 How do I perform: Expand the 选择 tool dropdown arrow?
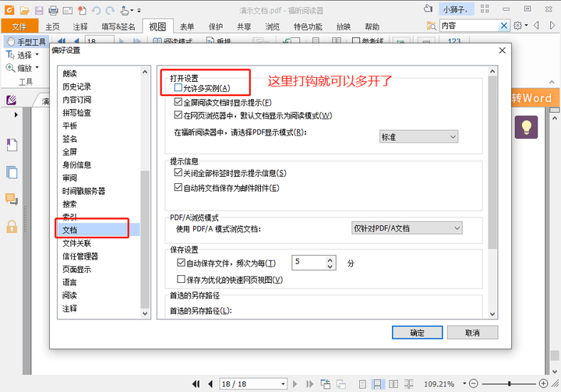37,55
